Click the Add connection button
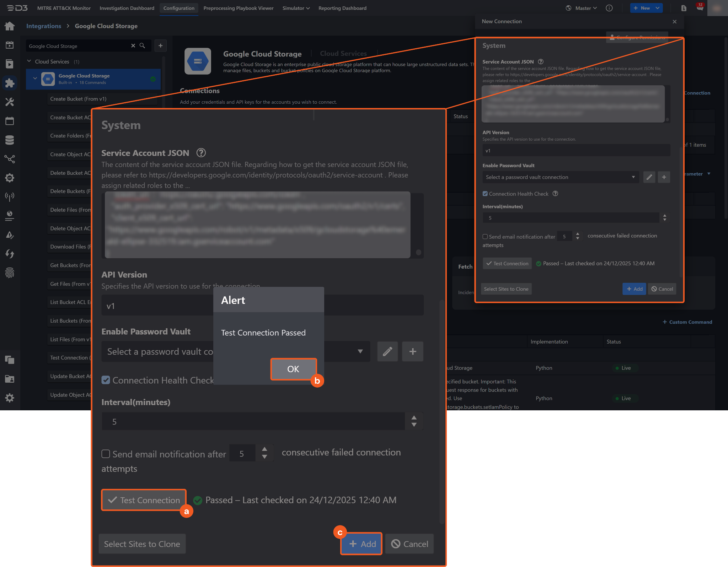Image resolution: width=728 pixels, height=567 pixels. tap(361, 544)
